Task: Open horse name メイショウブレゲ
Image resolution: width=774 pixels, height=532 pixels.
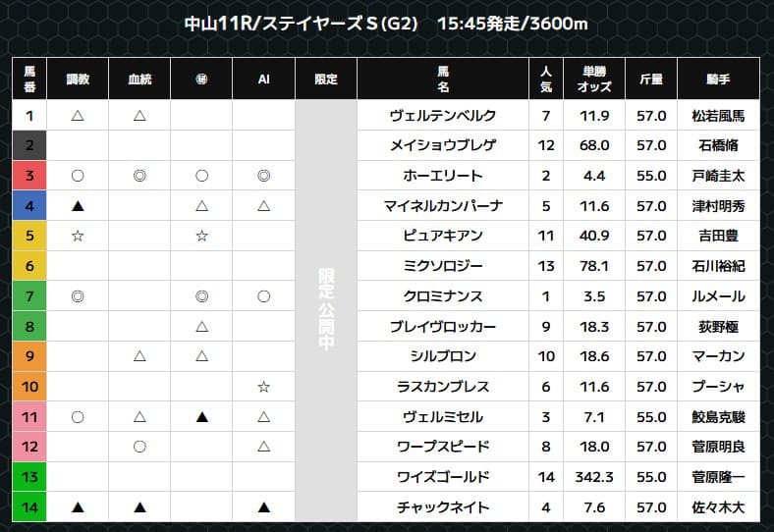Action: tap(443, 145)
